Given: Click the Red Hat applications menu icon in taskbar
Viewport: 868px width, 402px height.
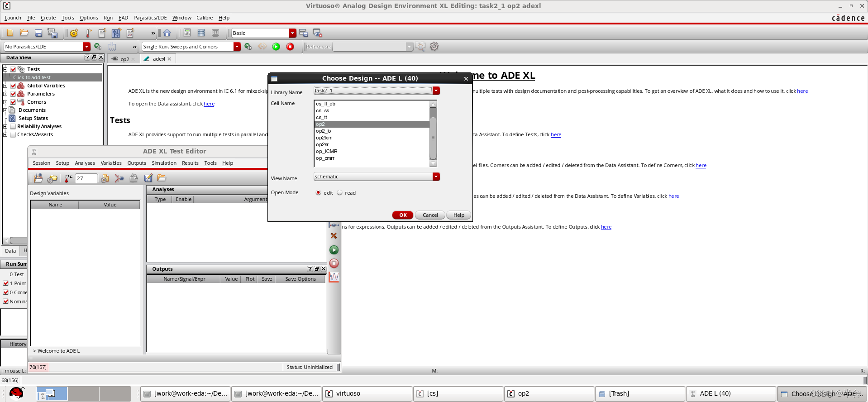Looking at the screenshot, I should point(16,393).
